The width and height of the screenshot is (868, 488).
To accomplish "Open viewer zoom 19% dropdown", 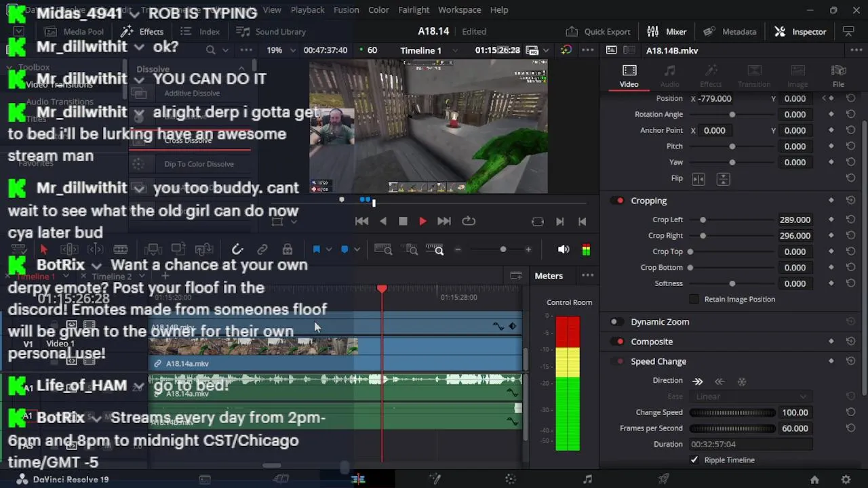I will (x=281, y=50).
